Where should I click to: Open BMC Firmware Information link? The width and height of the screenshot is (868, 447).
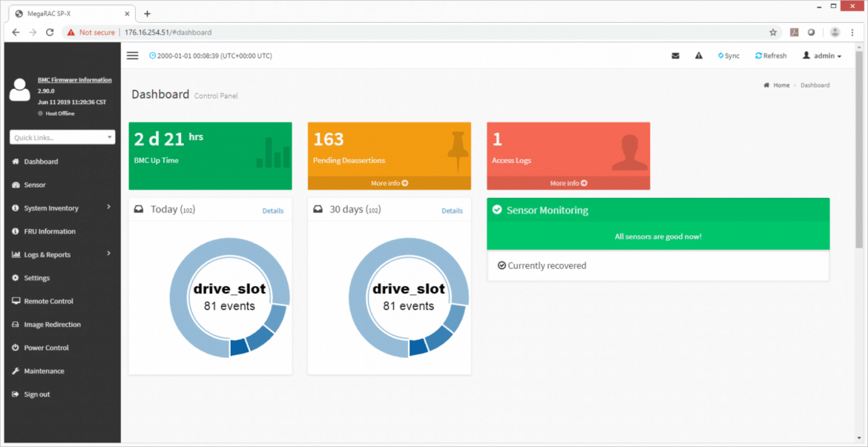click(75, 80)
